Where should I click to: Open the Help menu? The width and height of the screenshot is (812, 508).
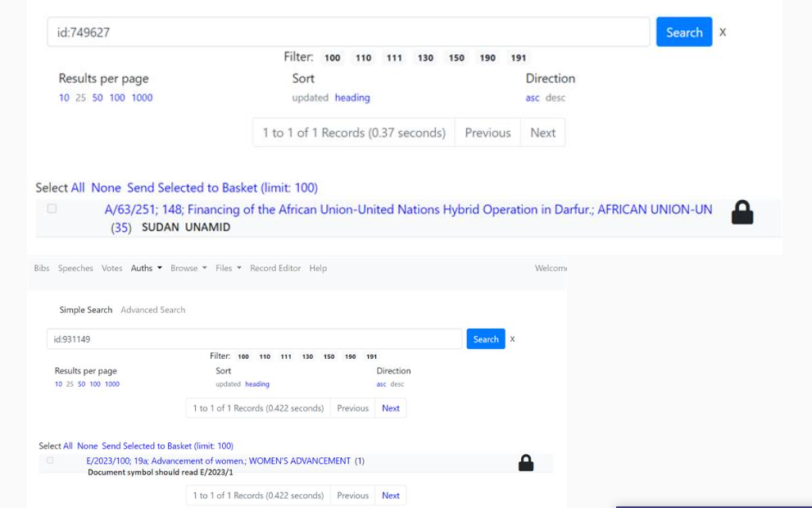point(320,268)
